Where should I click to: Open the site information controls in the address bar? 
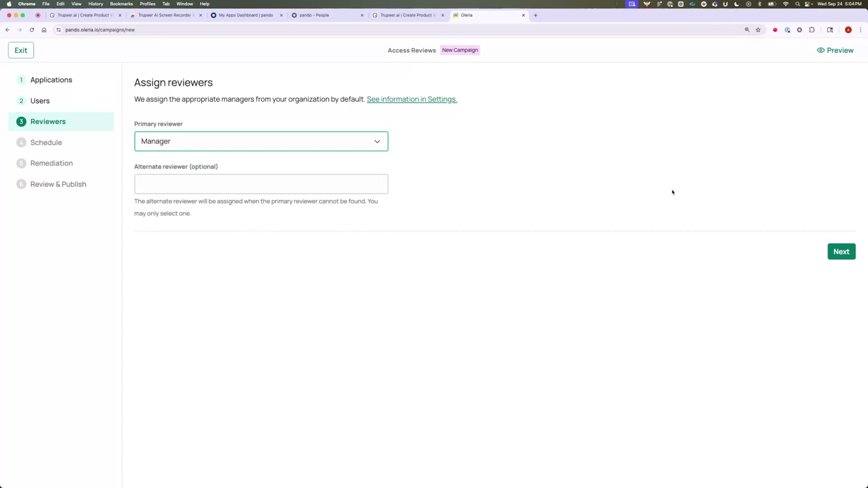pyautogui.click(x=58, y=30)
